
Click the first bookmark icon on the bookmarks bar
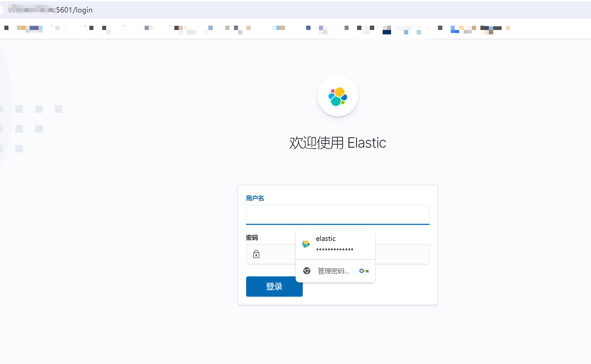point(6,28)
